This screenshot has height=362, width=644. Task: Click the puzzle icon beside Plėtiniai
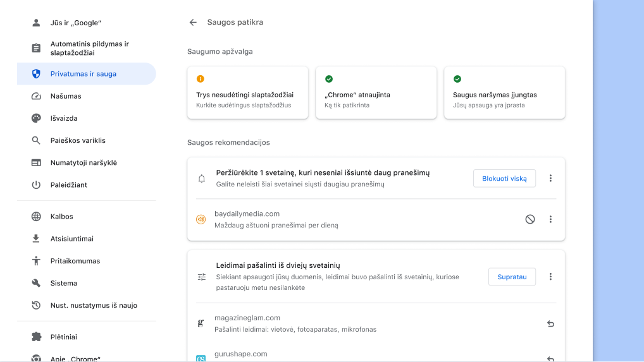(x=36, y=337)
